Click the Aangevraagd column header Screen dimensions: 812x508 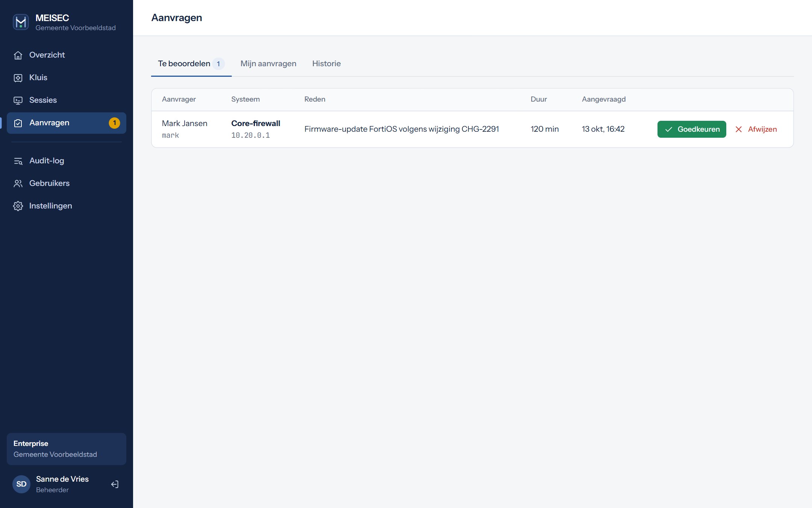coord(604,99)
